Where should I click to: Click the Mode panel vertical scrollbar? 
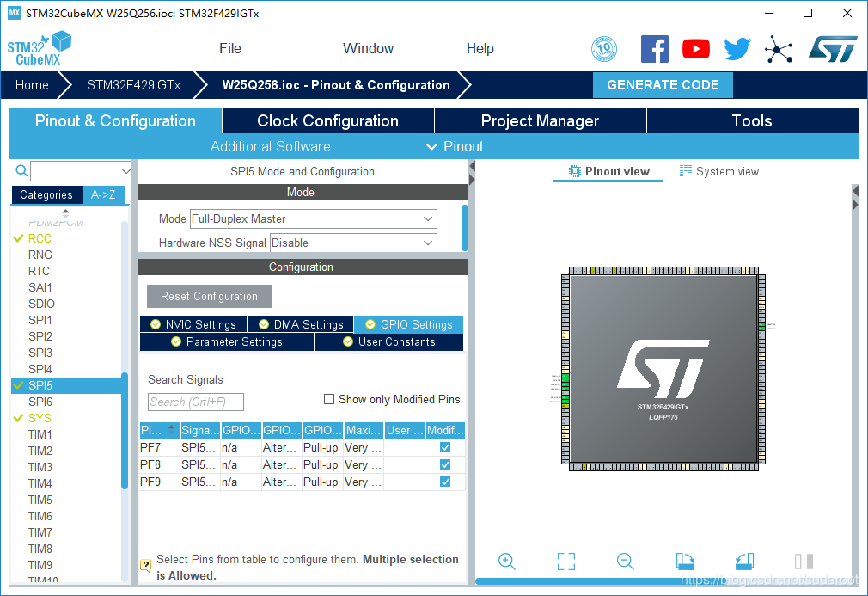tap(465, 228)
